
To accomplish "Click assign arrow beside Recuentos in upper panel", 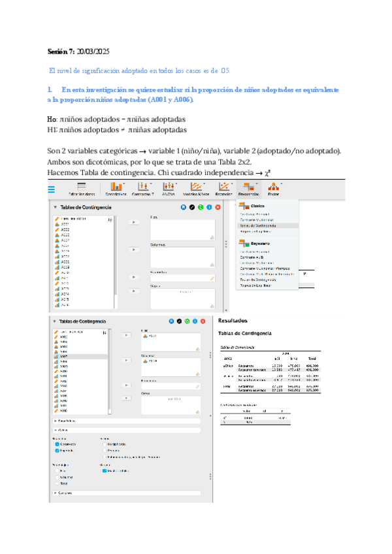I will click(x=134, y=278).
